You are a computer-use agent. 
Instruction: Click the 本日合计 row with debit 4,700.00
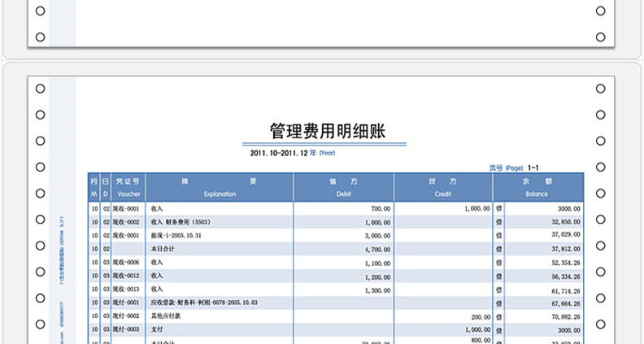click(x=336, y=249)
